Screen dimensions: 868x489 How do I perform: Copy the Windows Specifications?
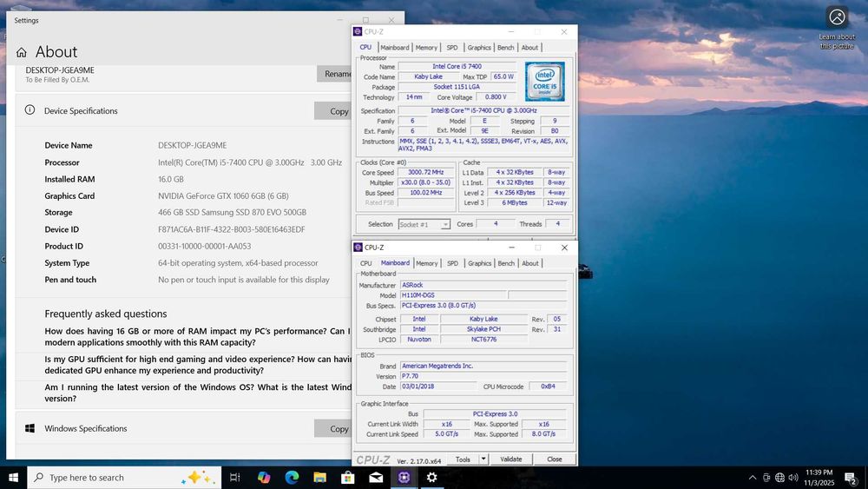332,429
